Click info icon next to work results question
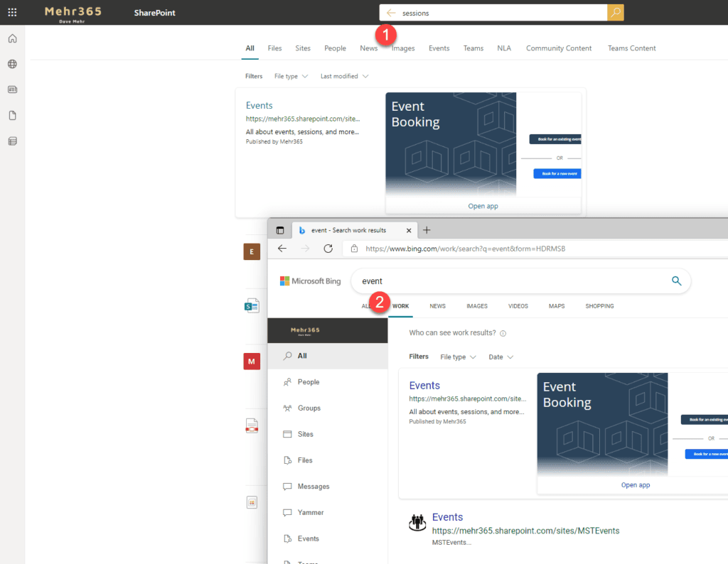This screenshot has width=728, height=564. click(x=503, y=333)
